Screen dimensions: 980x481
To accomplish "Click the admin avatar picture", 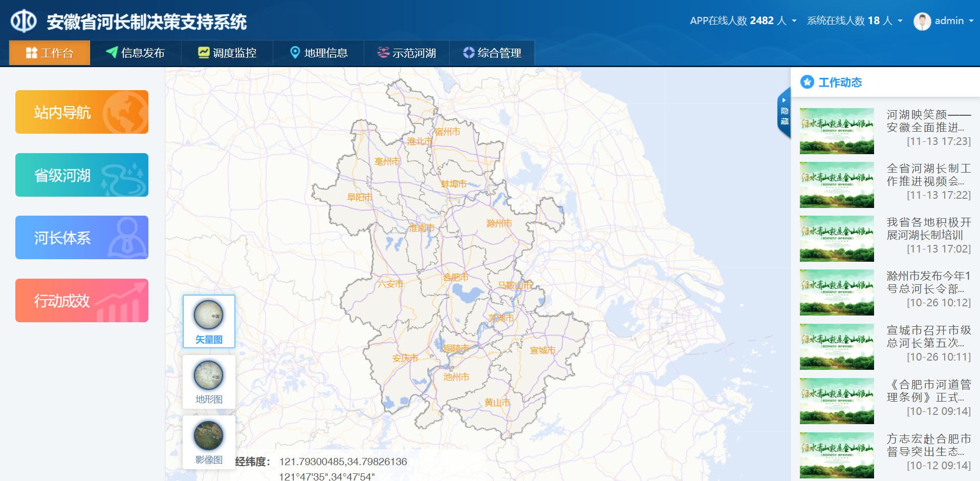I will tap(922, 21).
